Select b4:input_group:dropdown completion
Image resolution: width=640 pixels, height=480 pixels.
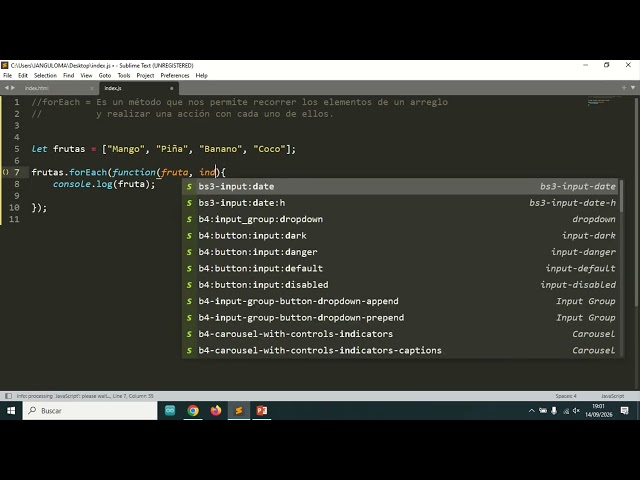click(x=401, y=219)
